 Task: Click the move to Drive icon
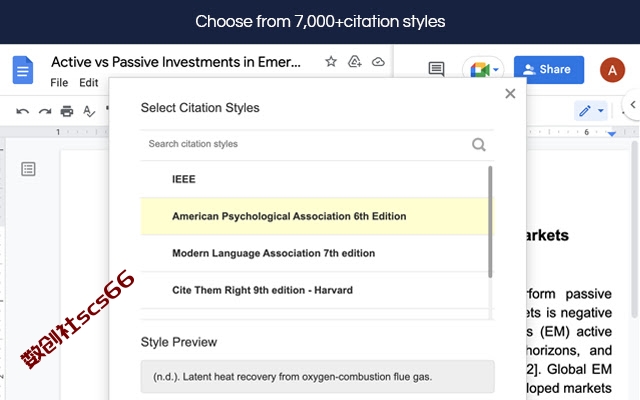coord(354,62)
